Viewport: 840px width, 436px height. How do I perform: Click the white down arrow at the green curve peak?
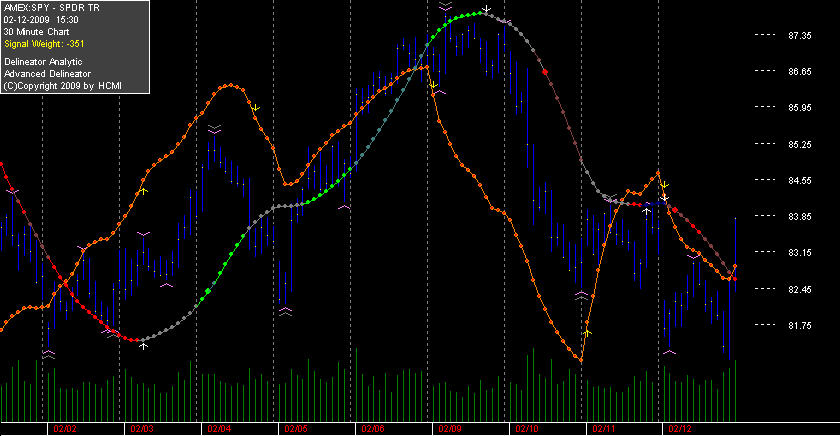[486, 9]
